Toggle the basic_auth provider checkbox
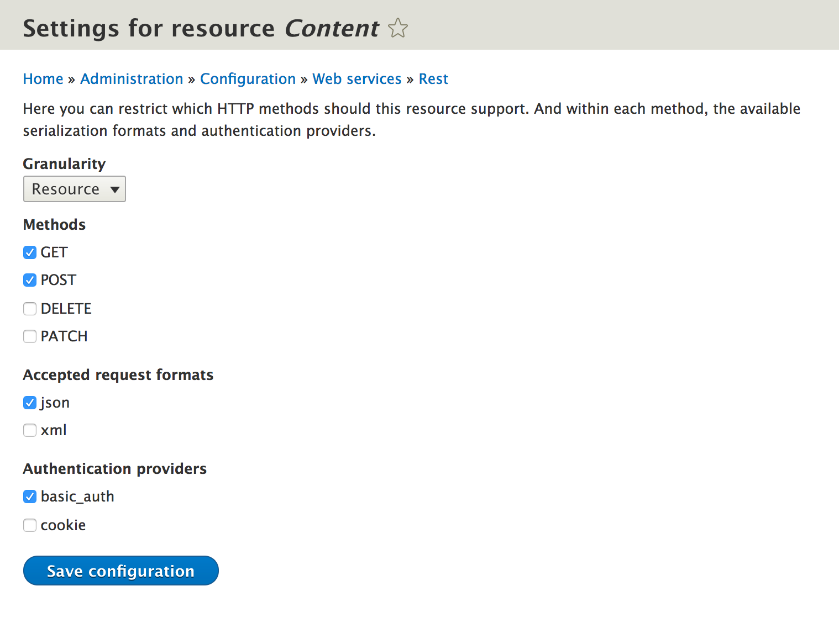 pos(30,497)
